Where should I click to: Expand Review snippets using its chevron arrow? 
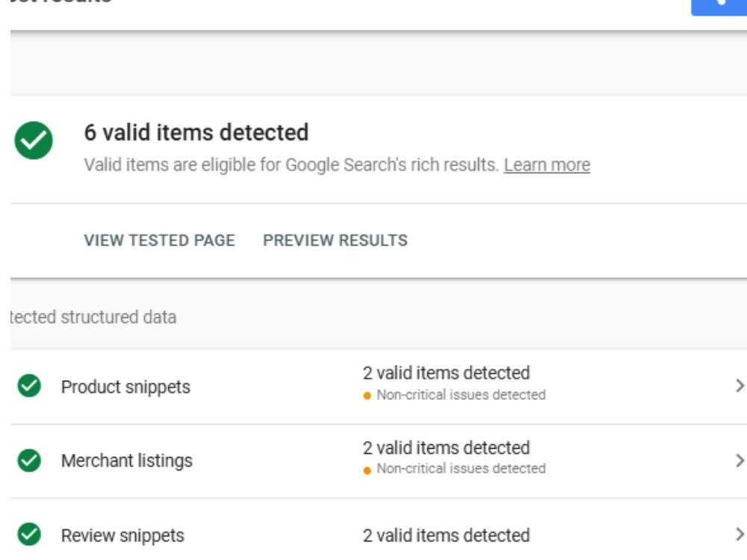pyautogui.click(x=739, y=535)
